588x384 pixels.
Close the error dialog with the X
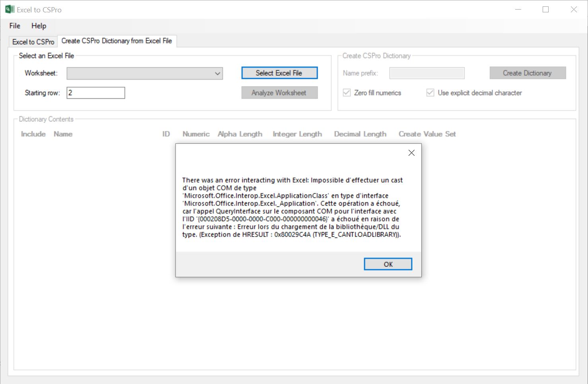[411, 153]
